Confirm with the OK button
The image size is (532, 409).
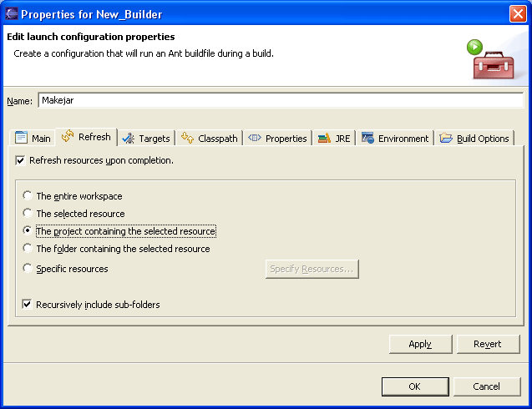(x=415, y=386)
